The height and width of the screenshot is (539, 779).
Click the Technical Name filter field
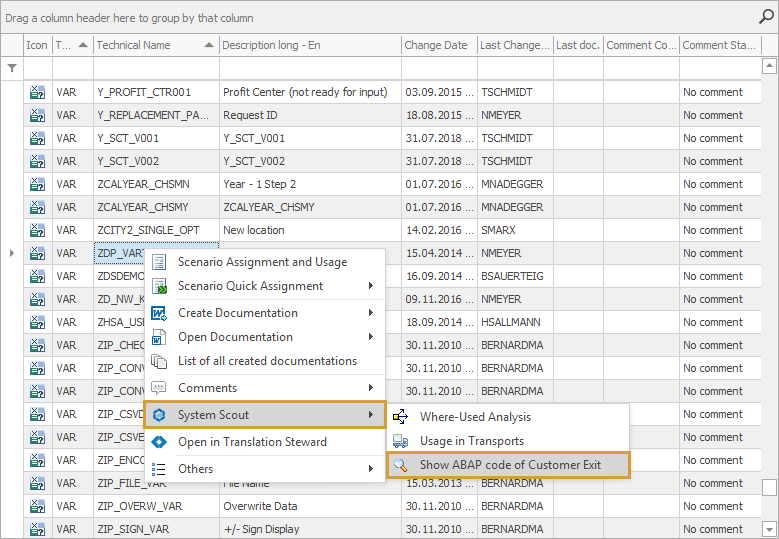pyautogui.click(x=156, y=68)
